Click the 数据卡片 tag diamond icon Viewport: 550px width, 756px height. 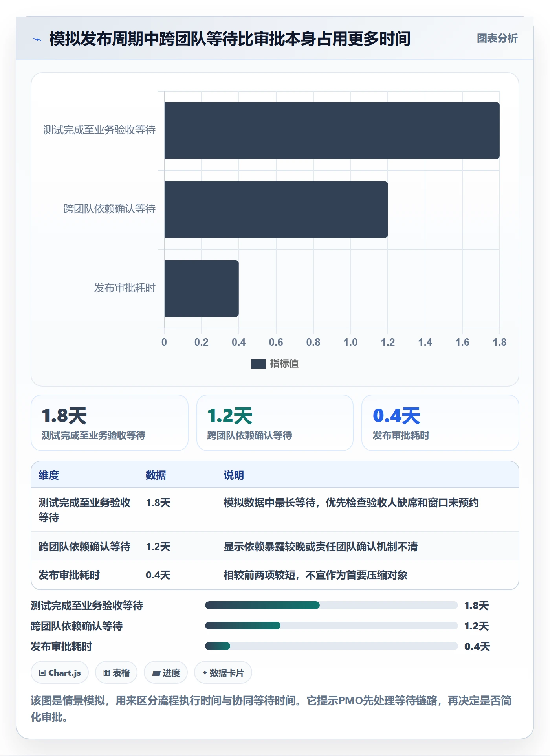point(205,673)
